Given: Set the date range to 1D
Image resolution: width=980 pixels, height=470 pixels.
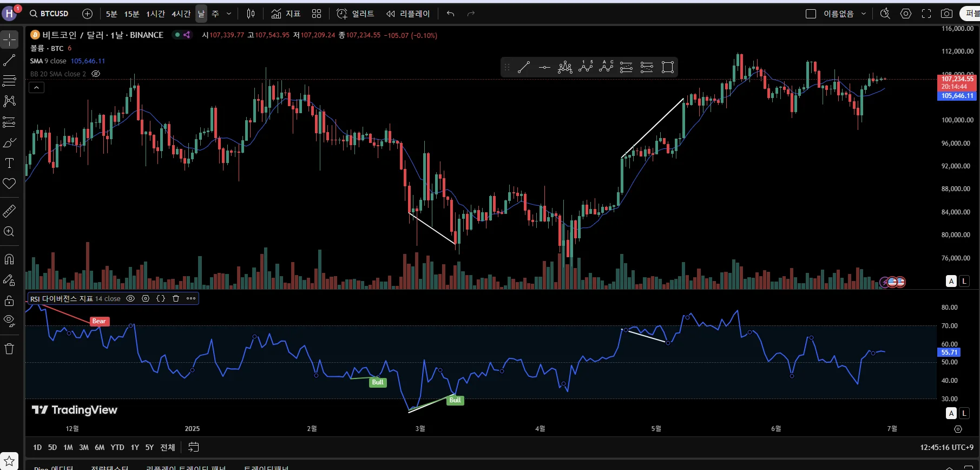Looking at the screenshot, I should (x=37, y=447).
